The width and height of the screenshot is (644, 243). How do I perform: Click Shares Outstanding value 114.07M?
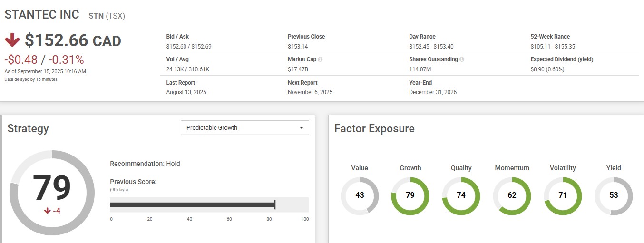point(421,69)
